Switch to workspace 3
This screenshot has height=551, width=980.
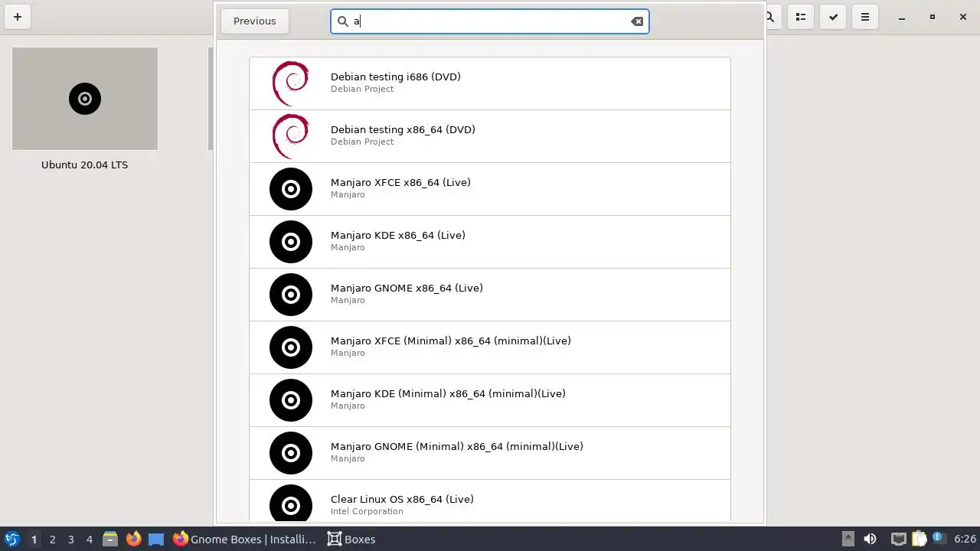point(70,540)
